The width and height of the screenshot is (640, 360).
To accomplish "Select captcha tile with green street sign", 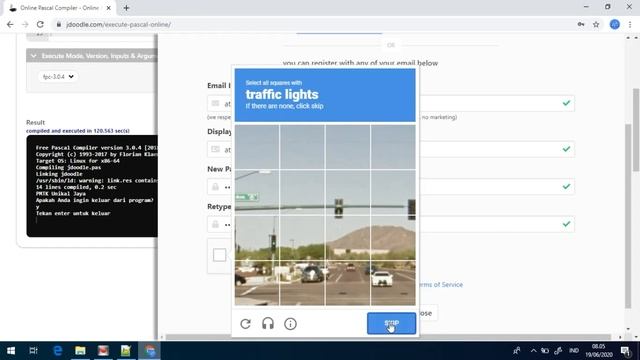I will pyautogui.click(x=257, y=193).
